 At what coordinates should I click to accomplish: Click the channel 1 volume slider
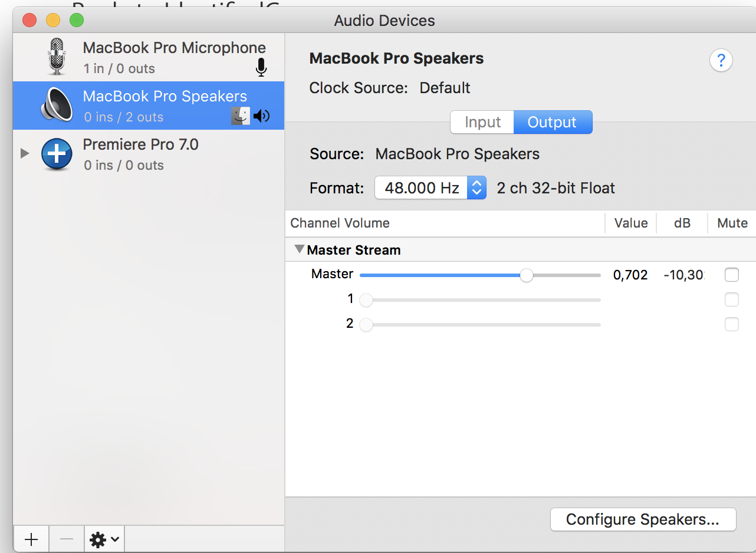(x=480, y=300)
